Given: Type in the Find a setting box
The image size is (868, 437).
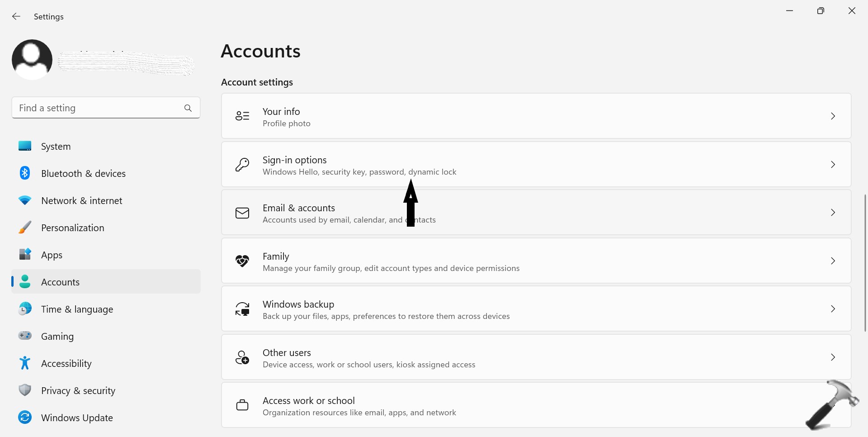Looking at the screenshot, I should coord(97,108).
